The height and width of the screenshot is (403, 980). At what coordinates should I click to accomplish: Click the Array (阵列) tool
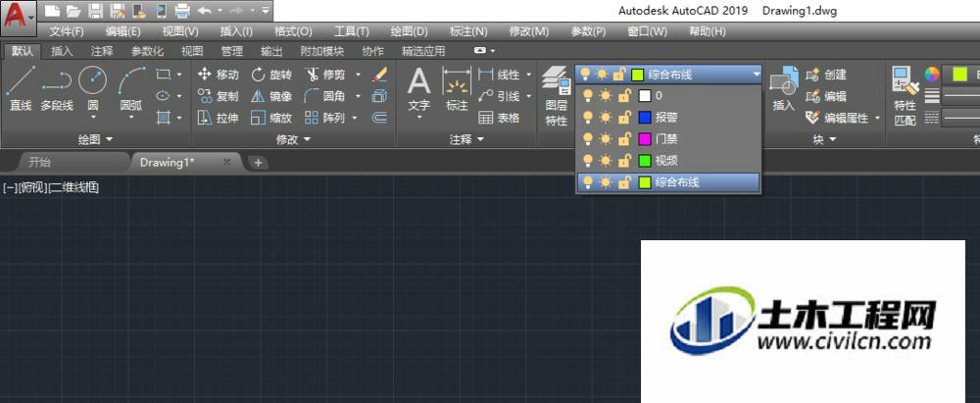325,118
